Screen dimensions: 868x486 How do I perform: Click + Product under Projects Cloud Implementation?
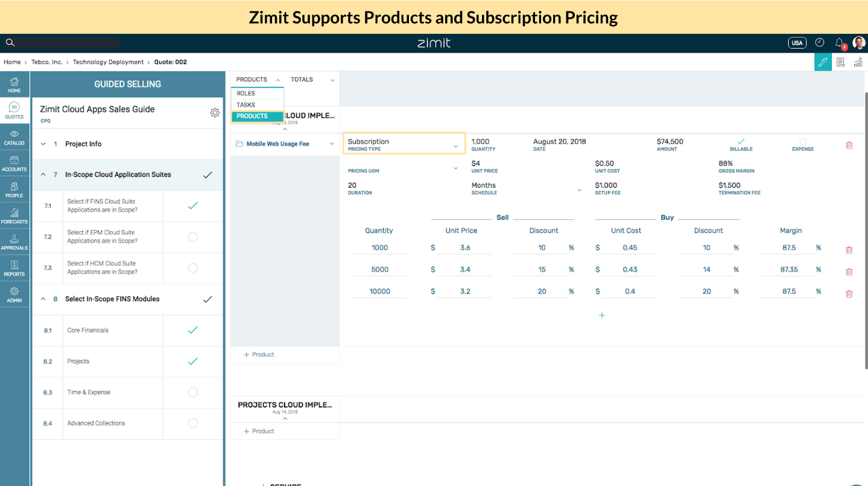pyautogui.click(x=259, y=430)
